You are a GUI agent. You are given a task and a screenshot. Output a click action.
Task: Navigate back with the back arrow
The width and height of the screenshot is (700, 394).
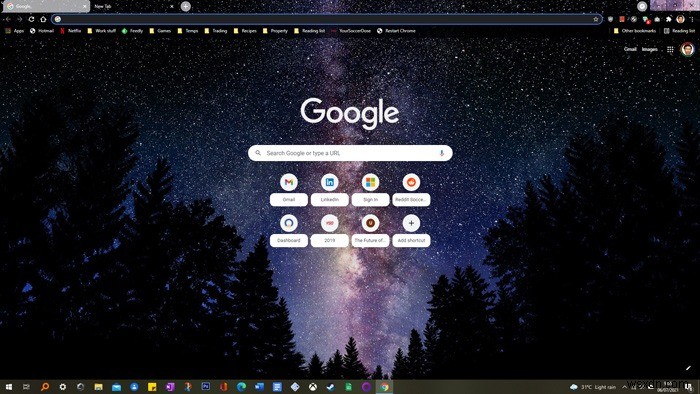(8, 19)
